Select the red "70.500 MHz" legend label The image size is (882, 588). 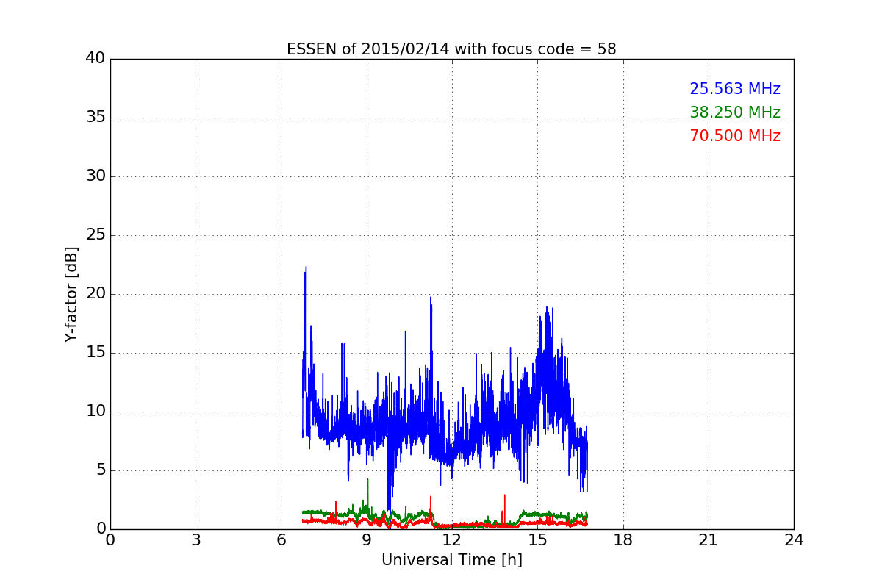(735, 136)
